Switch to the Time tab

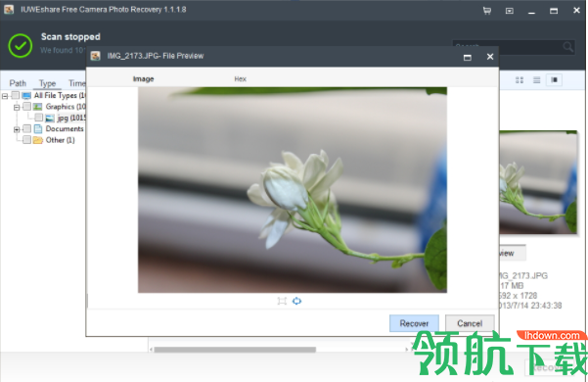click(x=77, y=83)
